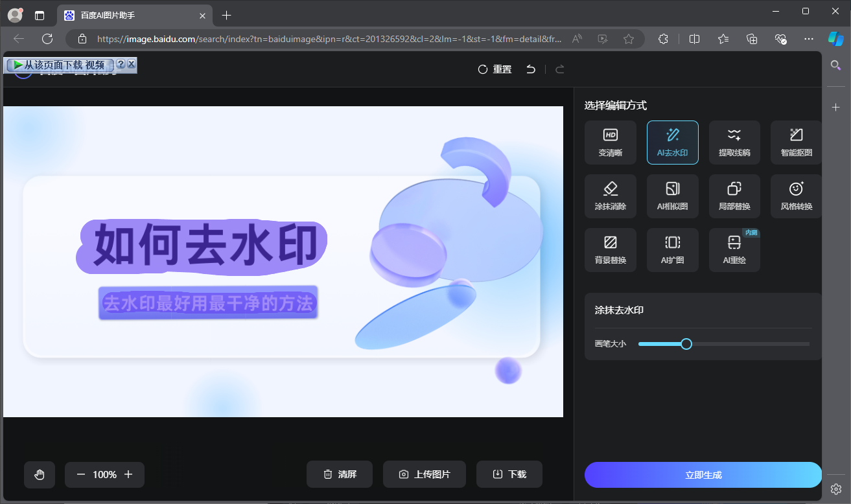This screenshot has height=504, width=851.
Task: Select the AI去水印 watermark removal tool
Action: point(672,142)
